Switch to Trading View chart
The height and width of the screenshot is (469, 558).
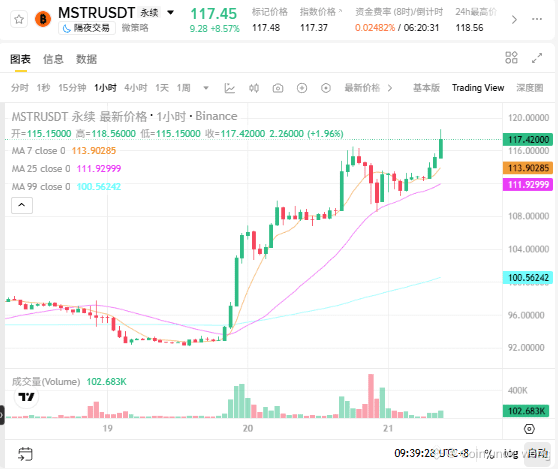click(x=478, y=88)
